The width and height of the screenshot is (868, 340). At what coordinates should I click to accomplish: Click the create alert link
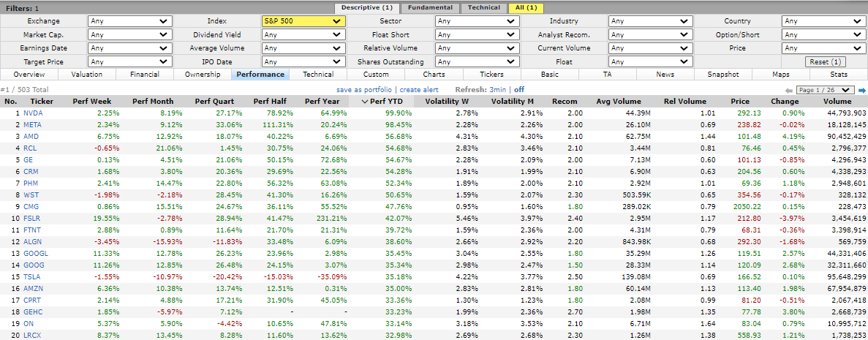[419, 90]
